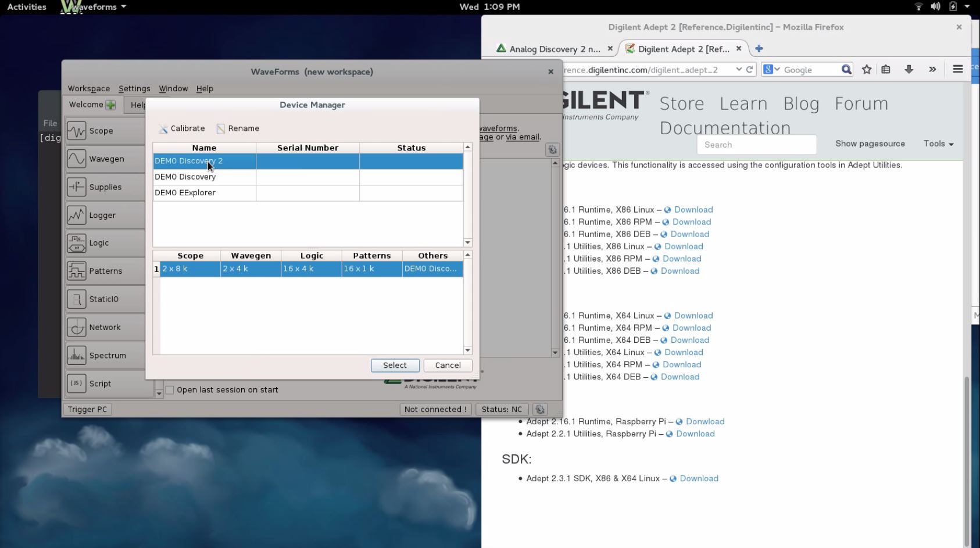Open the URL history dropdown arrow in Firefox

coord(739,69)
